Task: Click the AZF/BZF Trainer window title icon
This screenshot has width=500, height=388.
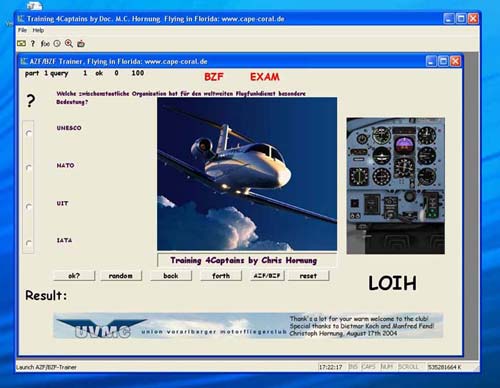Action: point(24,61)
